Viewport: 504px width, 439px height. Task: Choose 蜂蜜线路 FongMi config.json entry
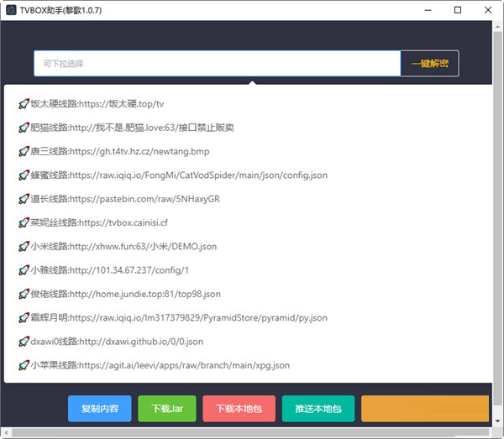(248, 175)
